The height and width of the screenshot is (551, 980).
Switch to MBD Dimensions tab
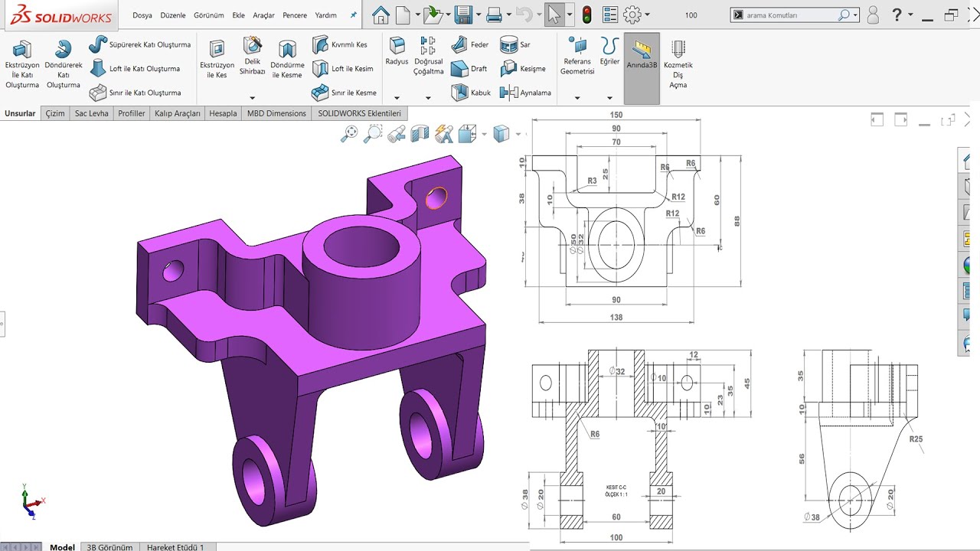pos(276,113)
